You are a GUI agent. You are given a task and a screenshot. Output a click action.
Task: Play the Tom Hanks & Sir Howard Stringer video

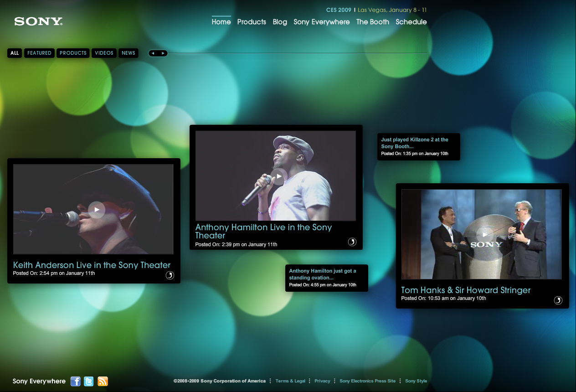click(x=485, y=235)
